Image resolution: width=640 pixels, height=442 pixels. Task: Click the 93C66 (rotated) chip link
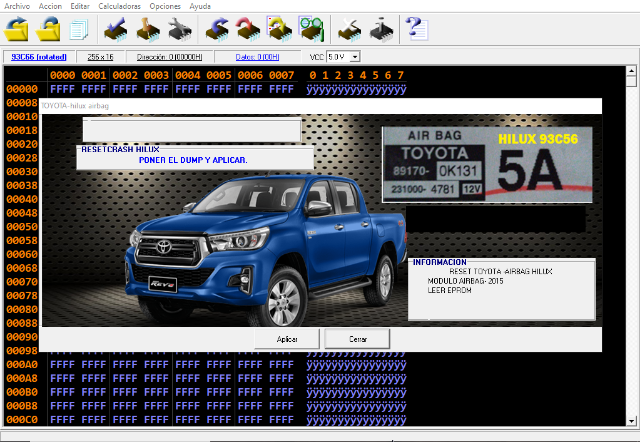[39, 57]
